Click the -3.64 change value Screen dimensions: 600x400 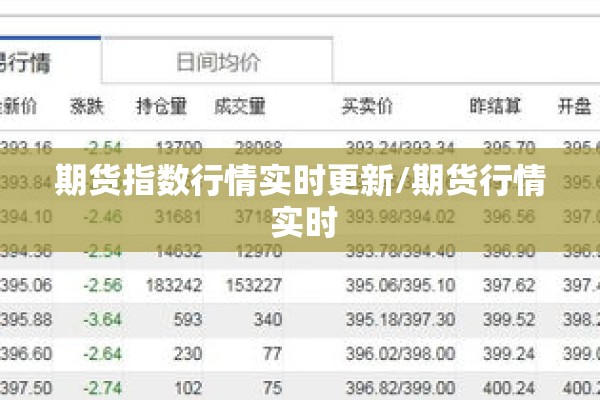pyautogui.click(x=103, y=320)
